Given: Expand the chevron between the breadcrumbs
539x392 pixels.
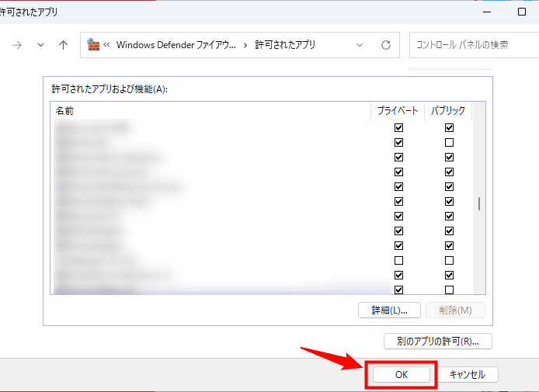Looking at the screenshot, I should (245, 45).
